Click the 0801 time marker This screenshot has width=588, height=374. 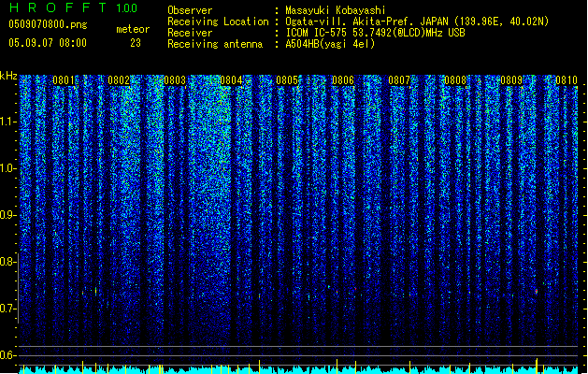pyautogui.click(x=64, y=80)
